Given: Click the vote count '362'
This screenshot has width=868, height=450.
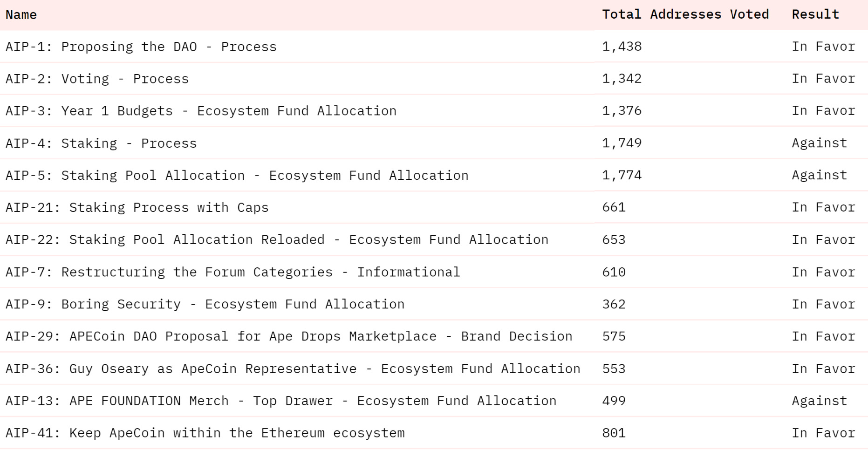Looking at the screenshot, I should [614, 304].
